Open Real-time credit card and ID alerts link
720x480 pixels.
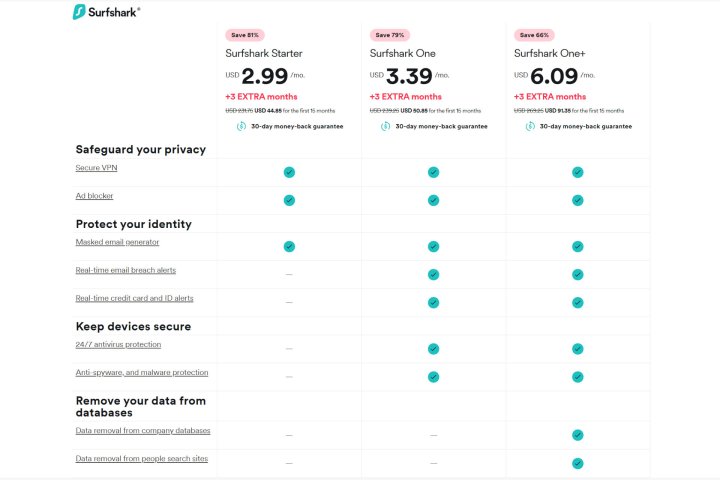[x=134, y=298]
